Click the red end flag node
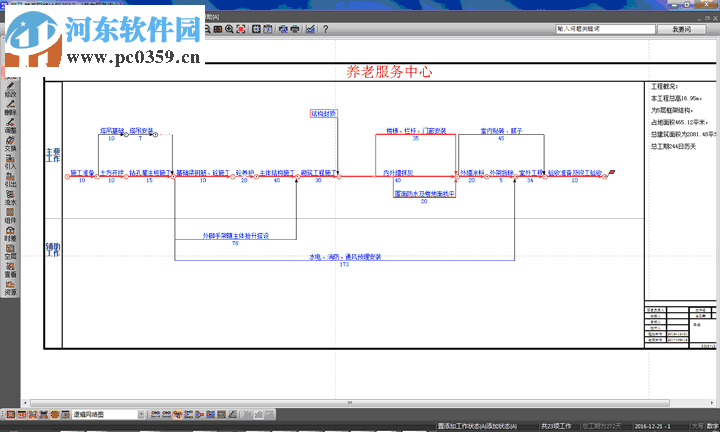The height and width of the screenshot is (432, 720). tap(612, 172)
